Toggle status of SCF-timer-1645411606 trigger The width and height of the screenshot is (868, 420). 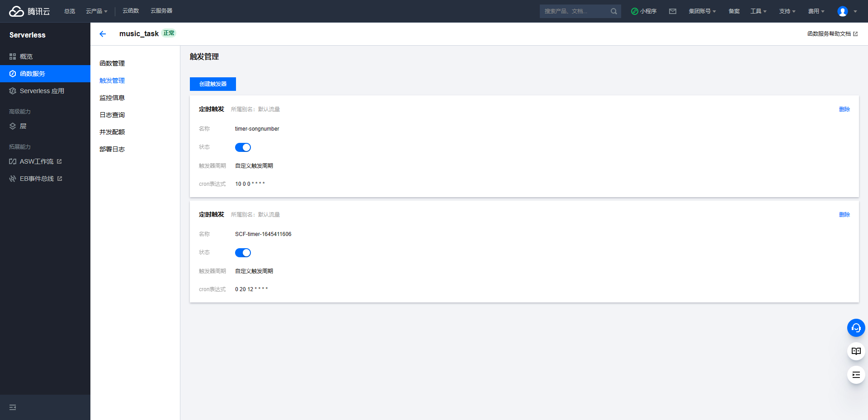click(243, 253)
